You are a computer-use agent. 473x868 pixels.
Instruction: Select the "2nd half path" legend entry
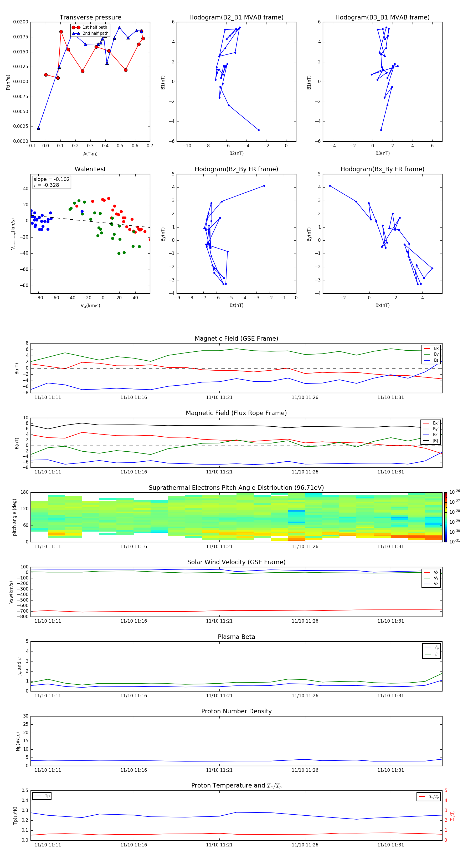click(90, 33)
